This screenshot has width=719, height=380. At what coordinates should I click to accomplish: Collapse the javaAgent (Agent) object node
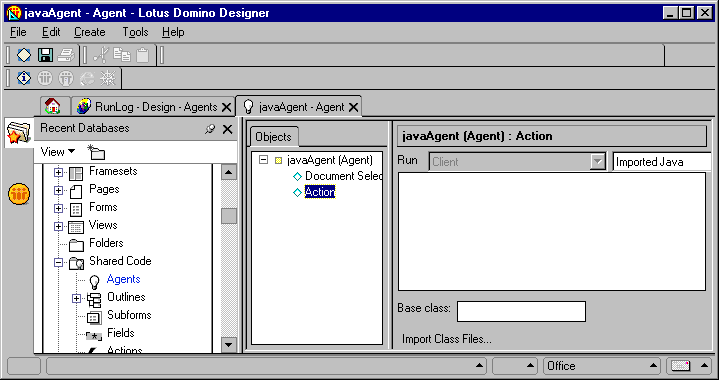pos(263,160)
